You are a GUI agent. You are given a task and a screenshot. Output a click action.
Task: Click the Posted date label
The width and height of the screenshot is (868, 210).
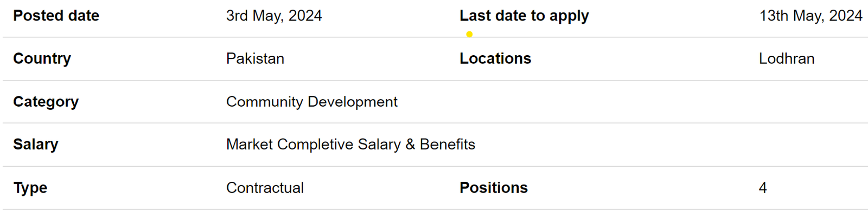coord(56,16)
